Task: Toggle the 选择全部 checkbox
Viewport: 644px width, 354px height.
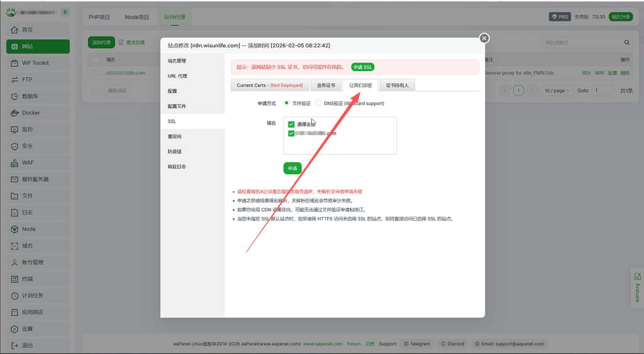Action: click(x=291, y=124)
